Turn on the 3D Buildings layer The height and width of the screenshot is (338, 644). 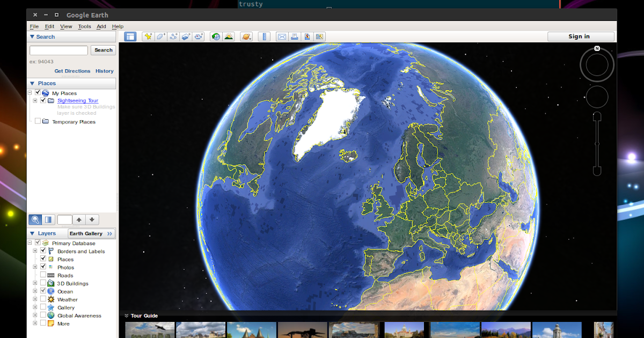[x=43, y=283]
